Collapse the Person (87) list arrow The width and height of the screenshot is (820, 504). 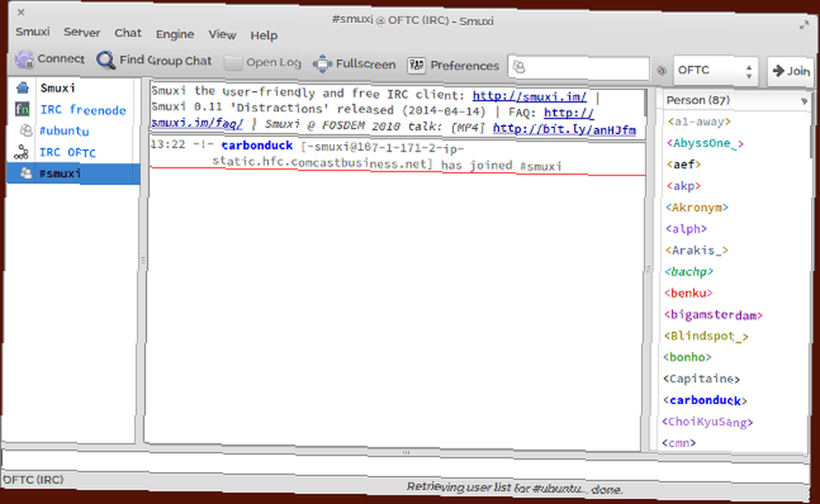click(x=804, y=102)
